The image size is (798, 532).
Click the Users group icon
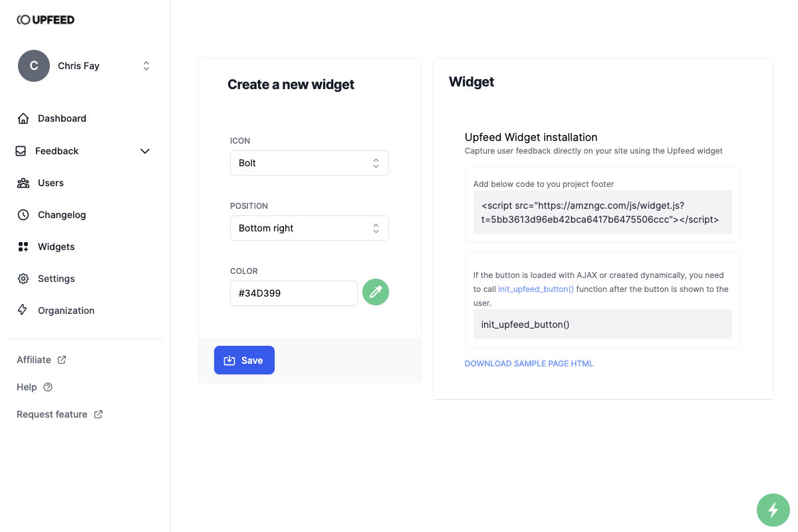click(x=23, y=183)
